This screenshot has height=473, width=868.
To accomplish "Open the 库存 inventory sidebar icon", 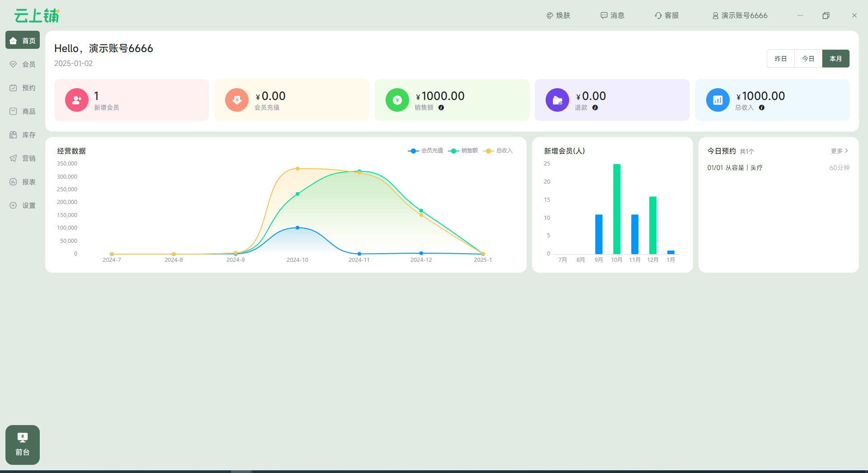I will (13, 135).
